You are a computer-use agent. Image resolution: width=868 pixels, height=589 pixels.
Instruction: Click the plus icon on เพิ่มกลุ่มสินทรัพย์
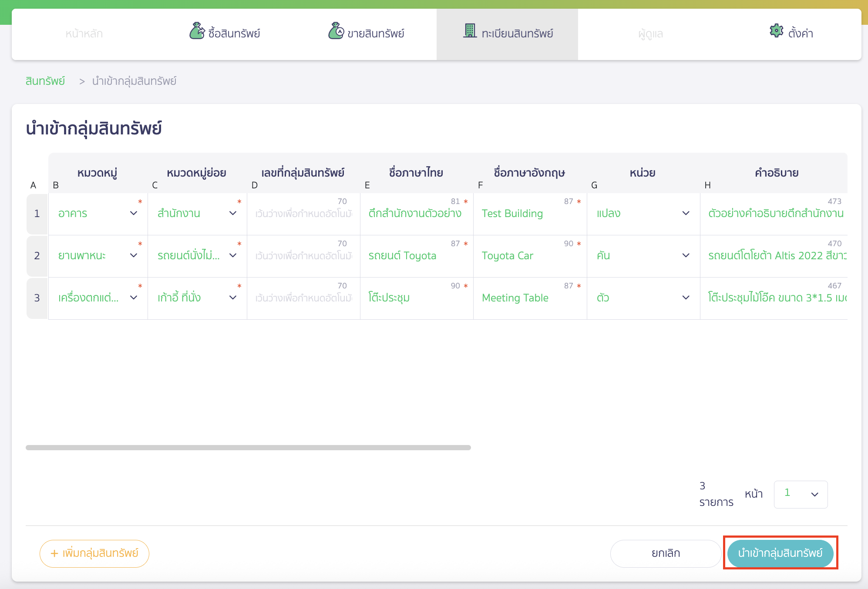pos(54,553)
